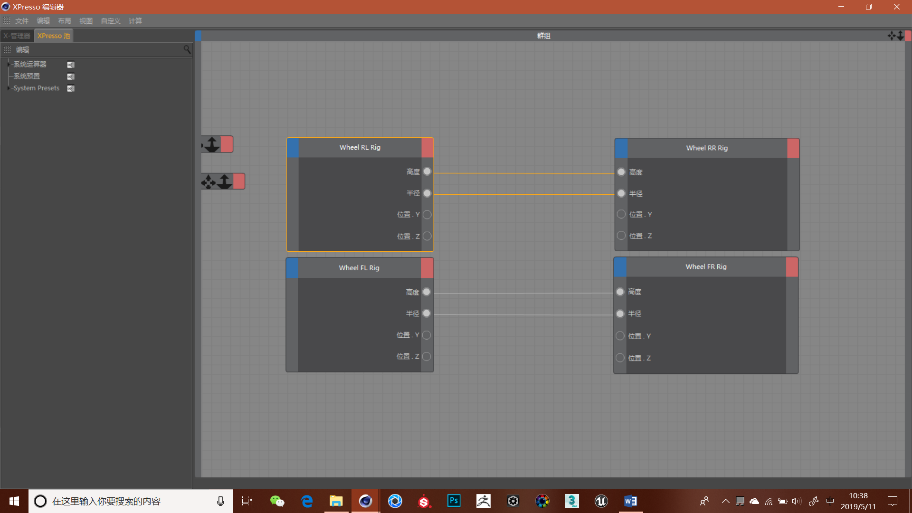Expand the 系统运算器 tree item
The width and height of the screenshot is (912, 513).
[x=8, y=64]
